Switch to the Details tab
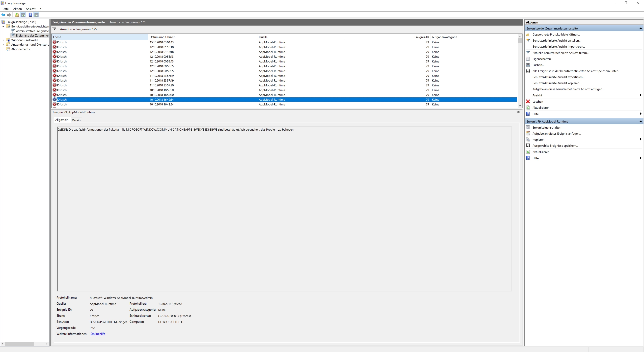 [x=76, y=120]
